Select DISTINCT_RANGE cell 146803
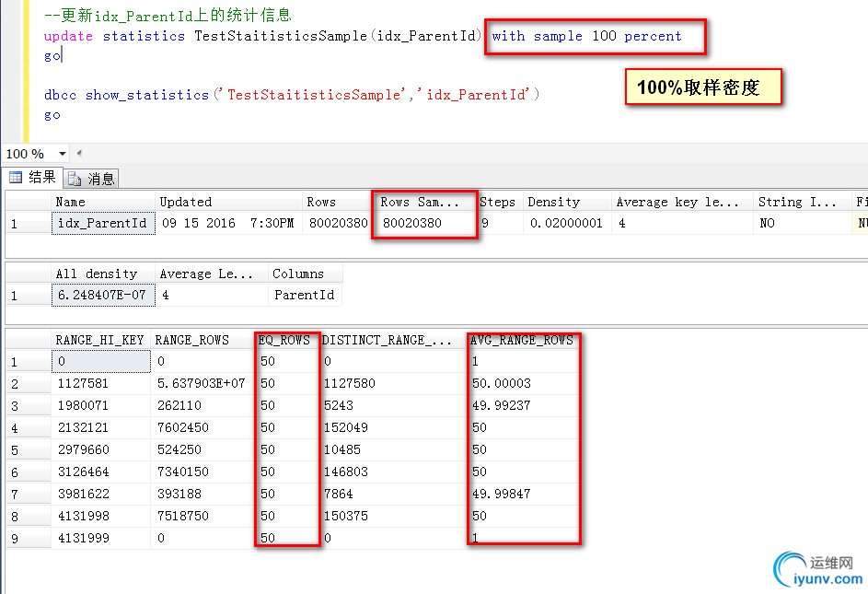868x594 pixels. 393,472
